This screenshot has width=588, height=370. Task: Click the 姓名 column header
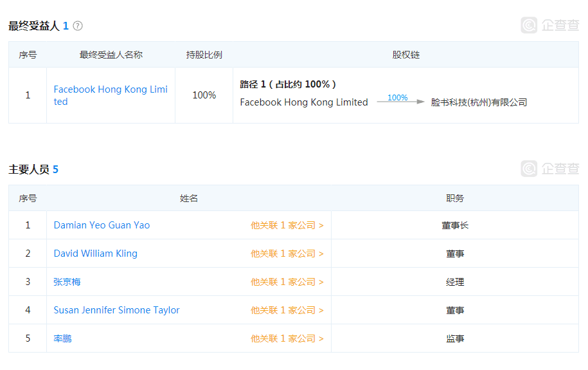pyautogui.click(x=189, y=198)
